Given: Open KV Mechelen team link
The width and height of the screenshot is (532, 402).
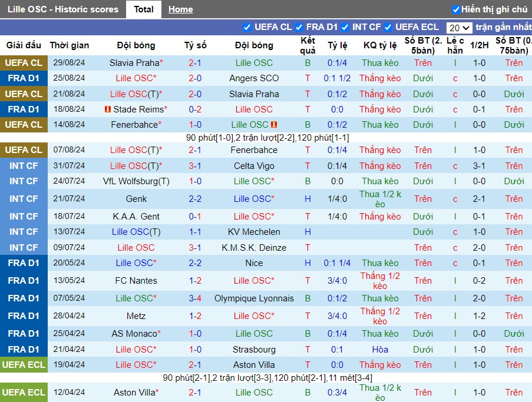Looking at the screenshot, I should [254, 232].
